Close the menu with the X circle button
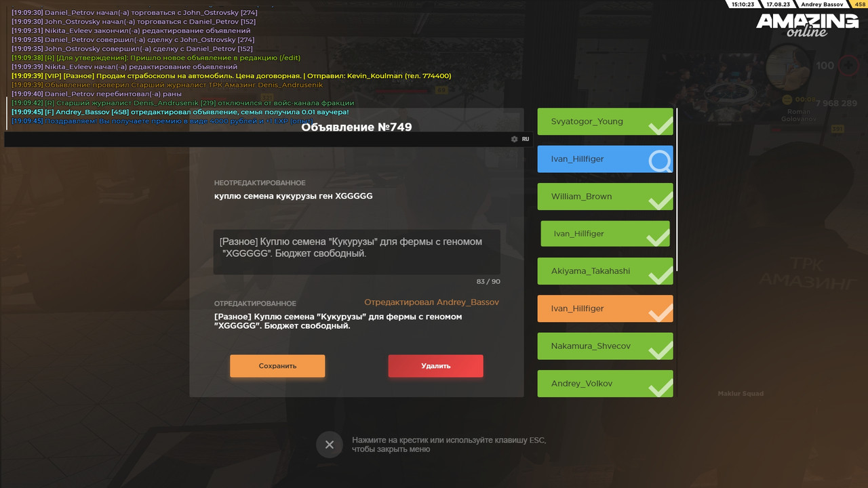The height and width of the screenshot is (488, 868). [329, 445]
